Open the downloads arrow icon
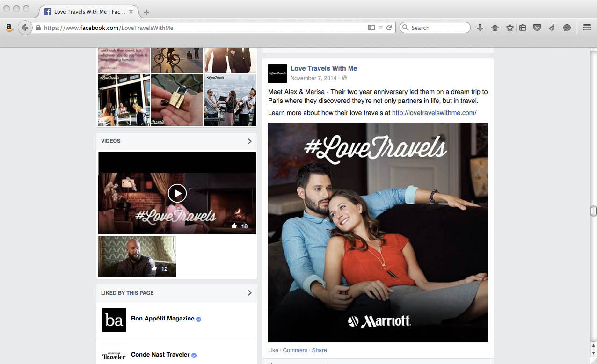 tap(480, 28)
